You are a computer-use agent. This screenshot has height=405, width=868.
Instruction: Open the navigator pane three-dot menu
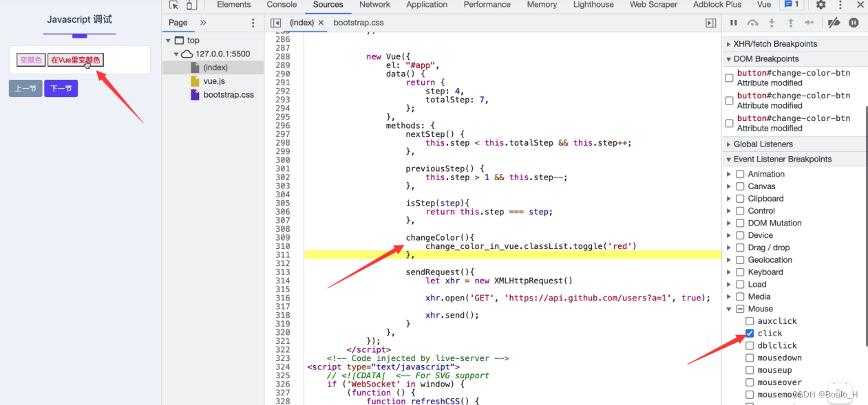(x=253, y=23)
